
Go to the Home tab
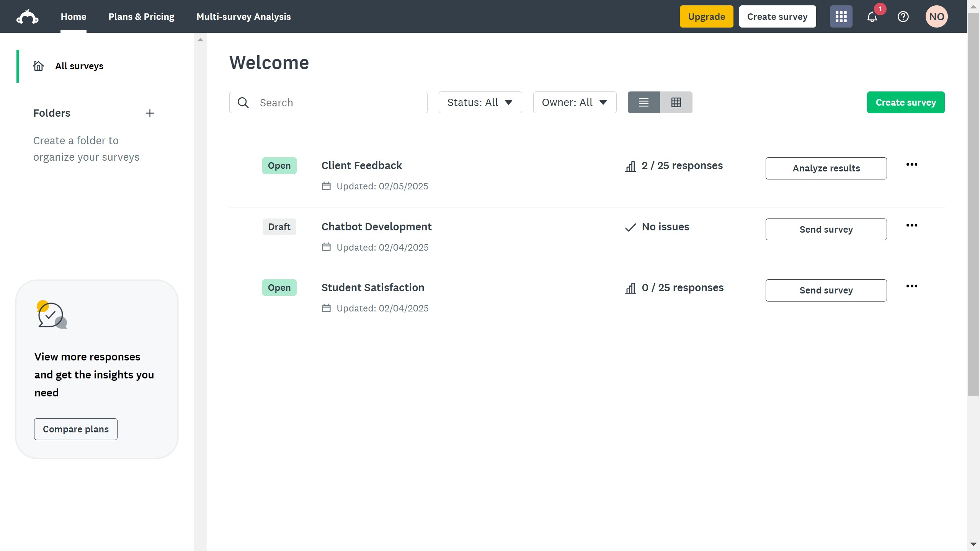click(x=73, y=17)
